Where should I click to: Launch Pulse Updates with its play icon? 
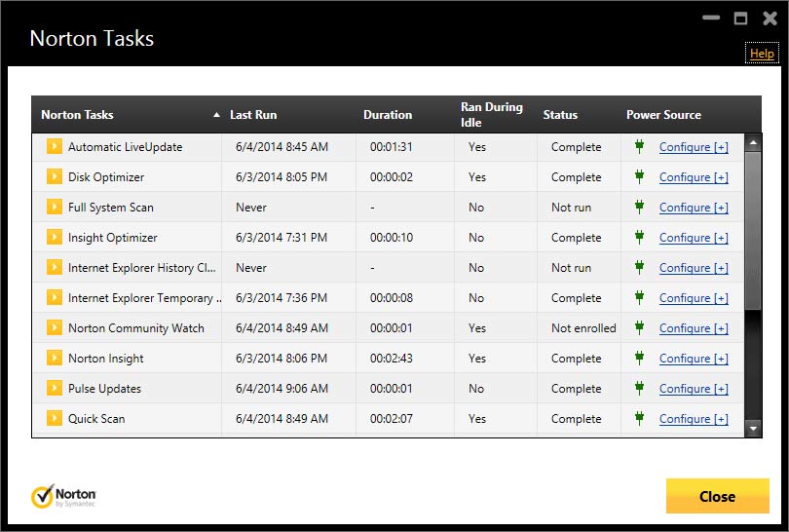coord(55,388)
